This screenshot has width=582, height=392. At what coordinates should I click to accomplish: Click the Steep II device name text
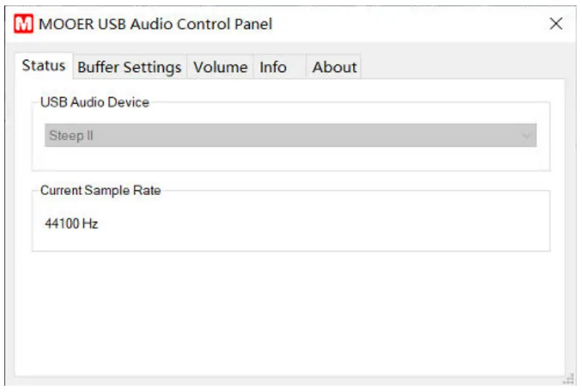coord(71,136)
